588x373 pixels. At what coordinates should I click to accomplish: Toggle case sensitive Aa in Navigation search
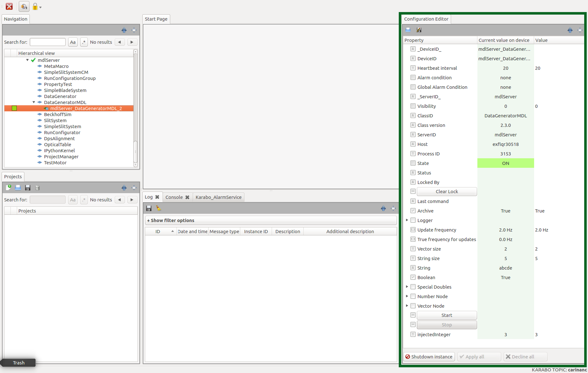pos(73,42)
